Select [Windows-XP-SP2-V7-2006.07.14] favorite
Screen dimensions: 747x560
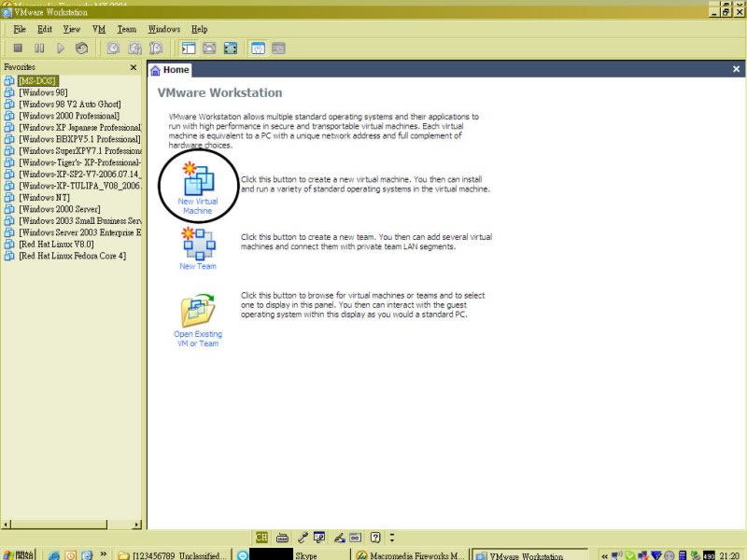79,175
